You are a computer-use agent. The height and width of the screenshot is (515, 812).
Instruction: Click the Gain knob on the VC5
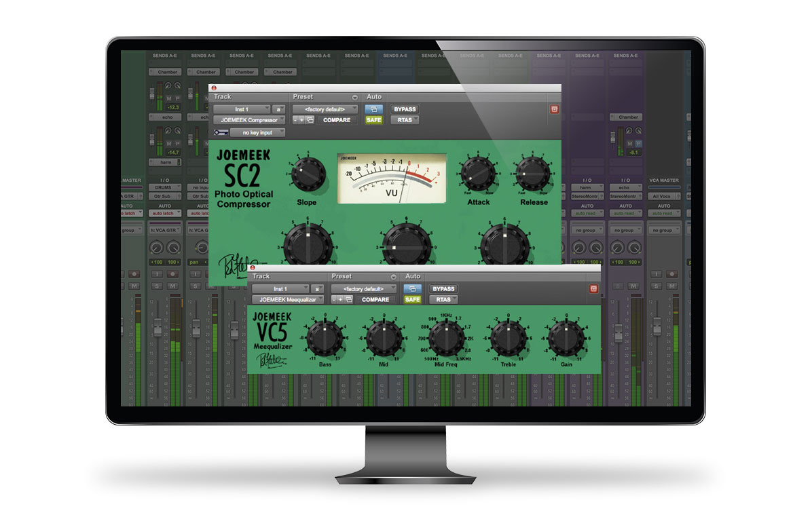tap(566, 339)
